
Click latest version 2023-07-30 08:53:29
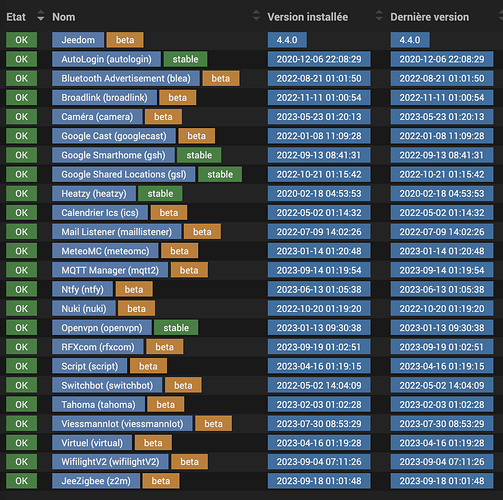(442, 424)
